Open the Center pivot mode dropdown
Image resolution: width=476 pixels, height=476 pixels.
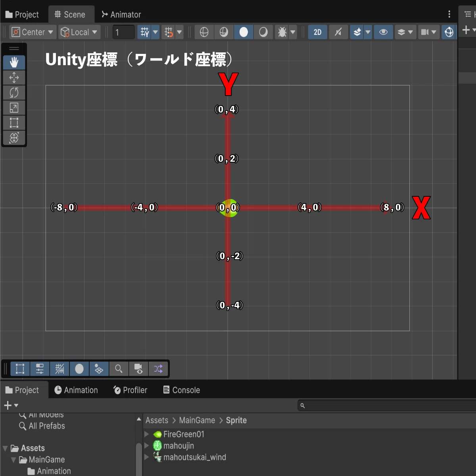[33, 32]
